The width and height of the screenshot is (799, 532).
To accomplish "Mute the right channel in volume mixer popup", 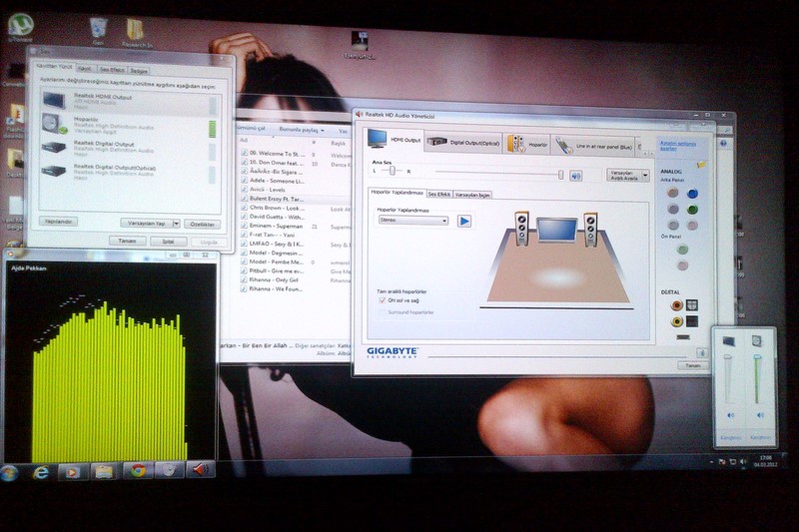I will point(760,415).
